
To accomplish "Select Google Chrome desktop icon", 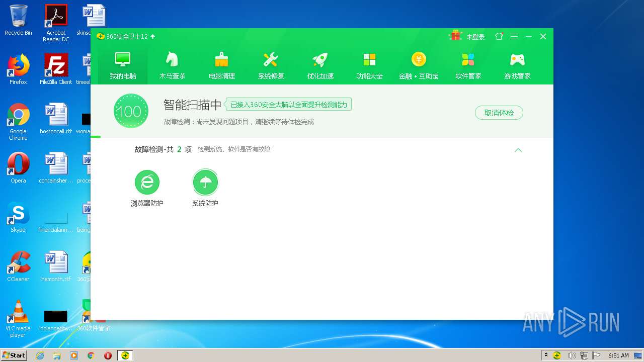I will [18, 122].
